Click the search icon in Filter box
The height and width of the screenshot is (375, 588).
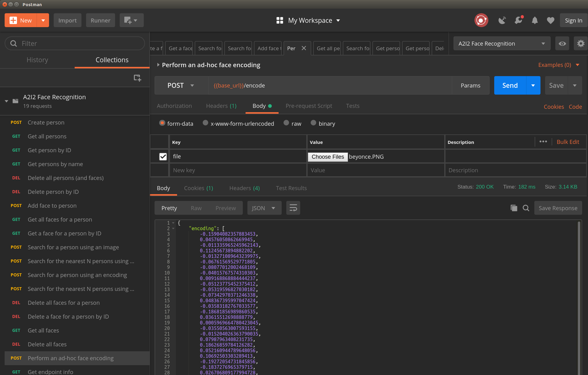click(14, 43)
